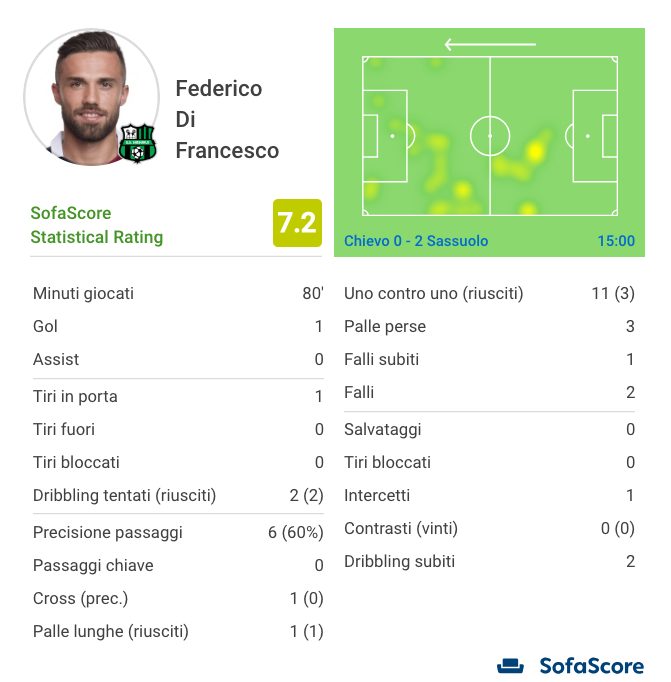Select the Federico Di Francesco player name
Viewport: 671px width, 682px height.
[x=227, y=119]
